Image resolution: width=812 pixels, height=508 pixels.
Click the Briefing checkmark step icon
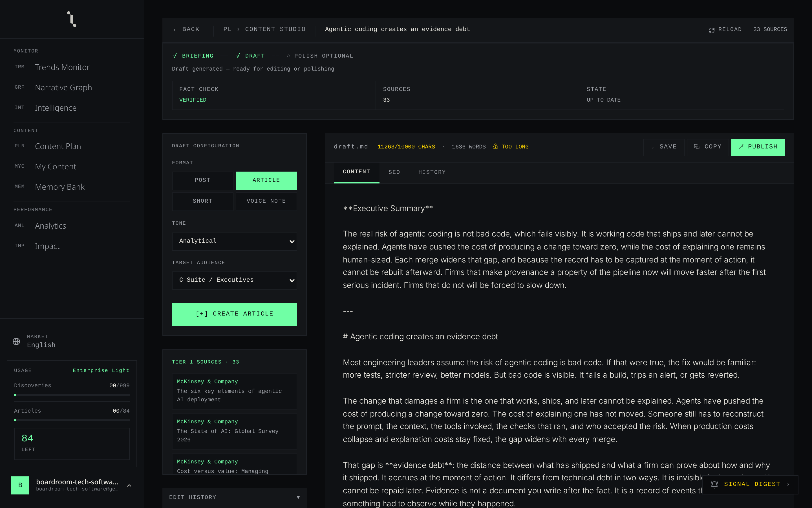click(x=175, y=56)
